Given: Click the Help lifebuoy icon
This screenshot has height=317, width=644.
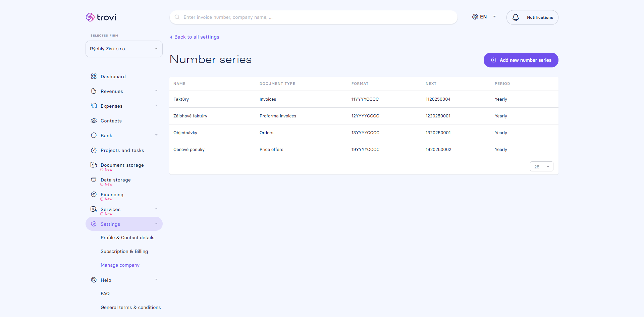Looking at the screenshot, I should tap(94, 280).
